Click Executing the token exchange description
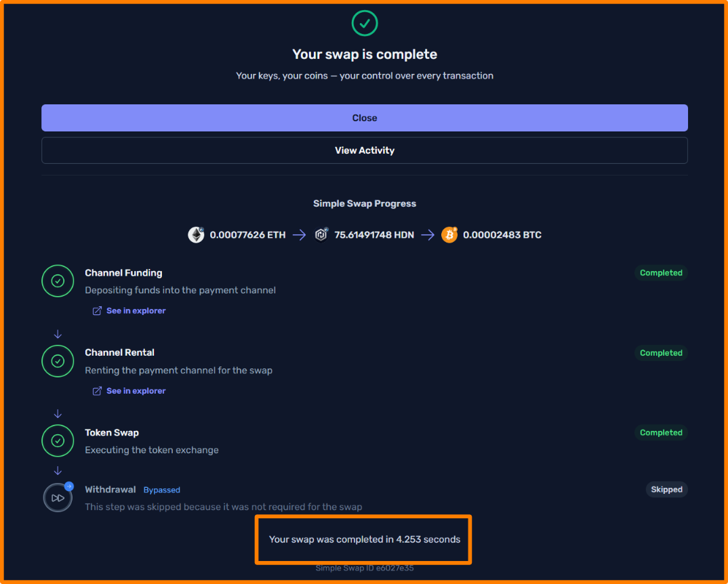Image resolution: width=728 pixels, height=584 pixels. [x=151, y=450]
